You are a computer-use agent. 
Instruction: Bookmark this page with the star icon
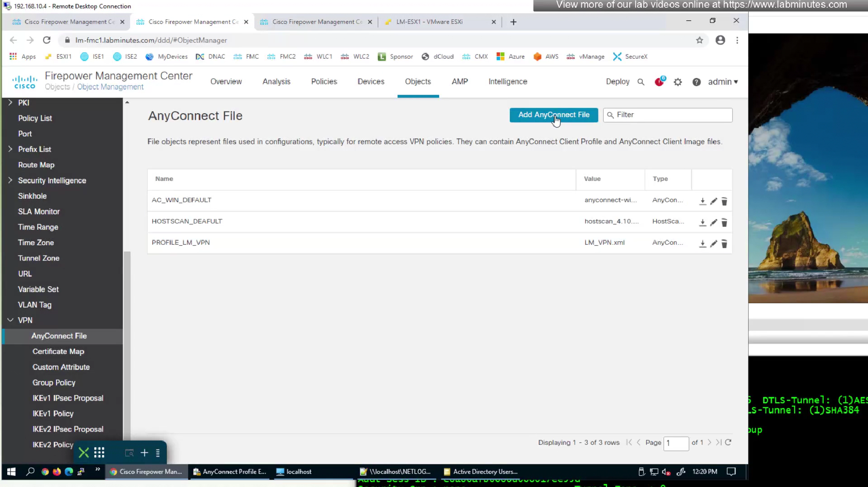[699, 40]
